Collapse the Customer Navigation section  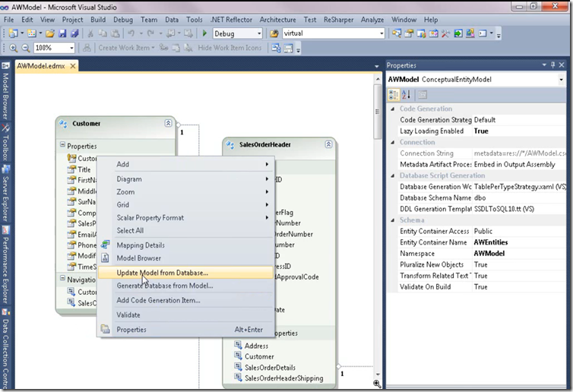pyautogui.click(x=62, y=278)
